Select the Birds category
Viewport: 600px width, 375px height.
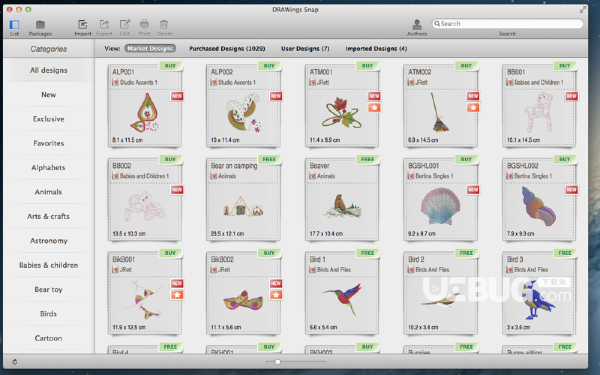coord(49,314)
